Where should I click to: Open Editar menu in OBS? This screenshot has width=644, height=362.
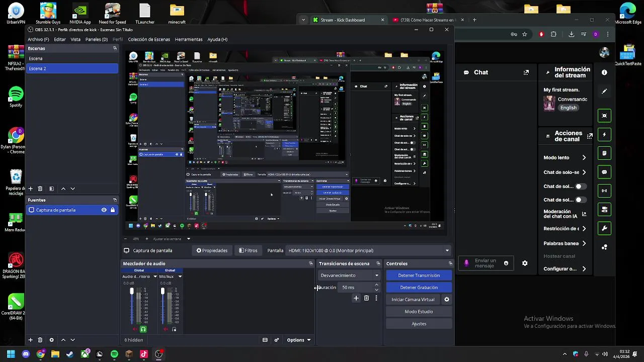[60, 39]
